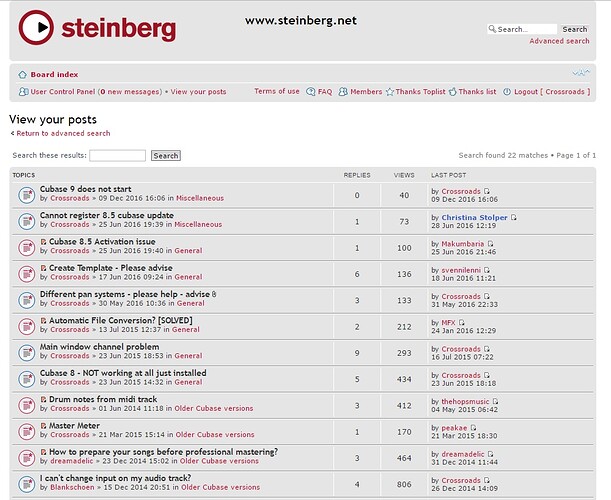Screen dimensions: 611x500
Task: View latest post icon next to svennilenni
Action: pos(487,270)
